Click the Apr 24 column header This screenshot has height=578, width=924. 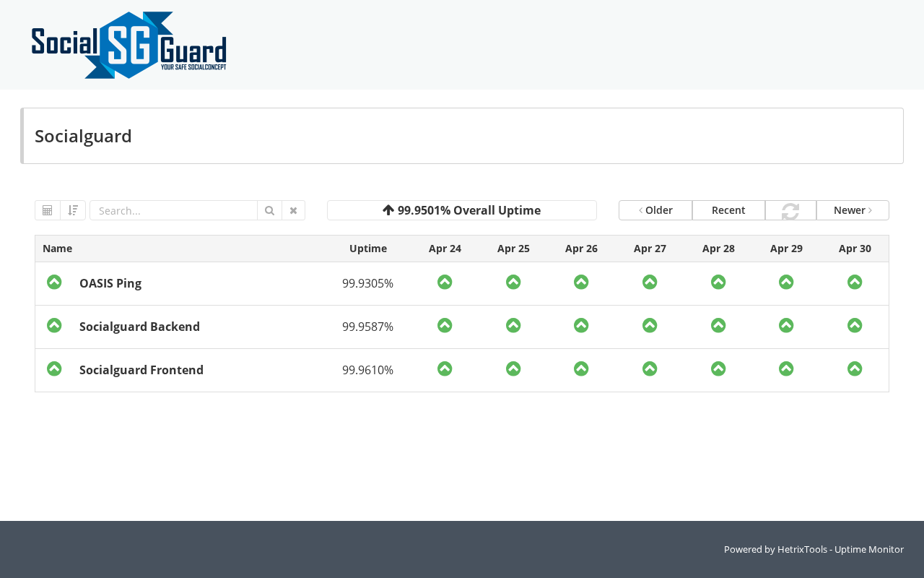(x=445, y=249)
